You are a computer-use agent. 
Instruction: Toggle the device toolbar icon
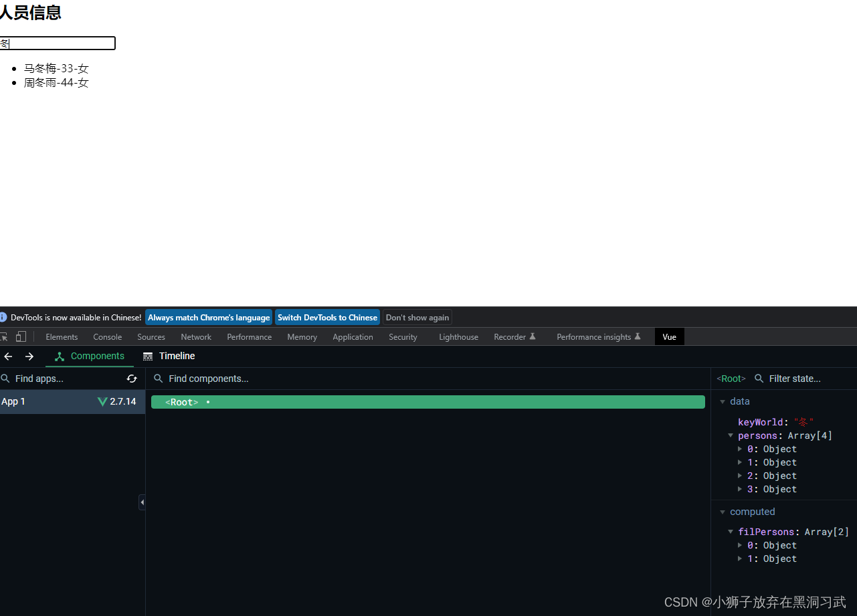(21, 336)
